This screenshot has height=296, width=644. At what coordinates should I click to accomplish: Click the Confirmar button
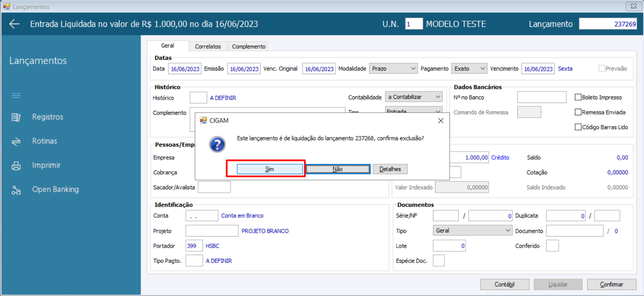[x=611, y=284]
